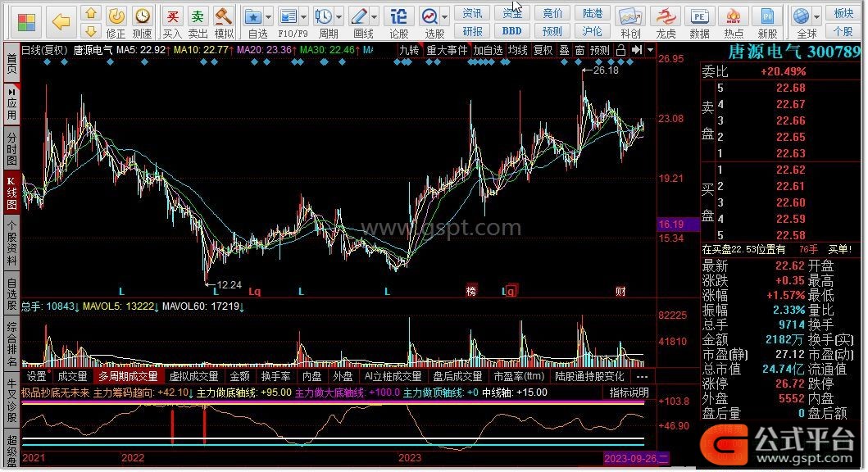This screenshot has width=868, height=472.
Task: Click the yellow up arrow icon
Action: pos(91,13)
